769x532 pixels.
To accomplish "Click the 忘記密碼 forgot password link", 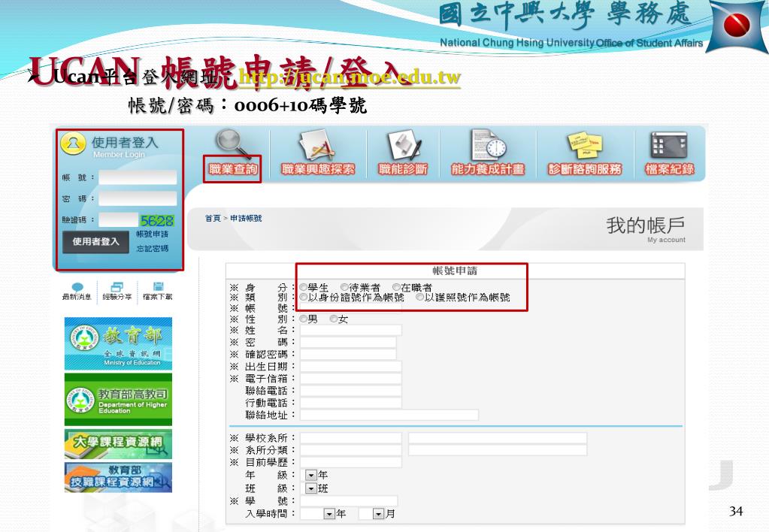I will pos(153,249).
